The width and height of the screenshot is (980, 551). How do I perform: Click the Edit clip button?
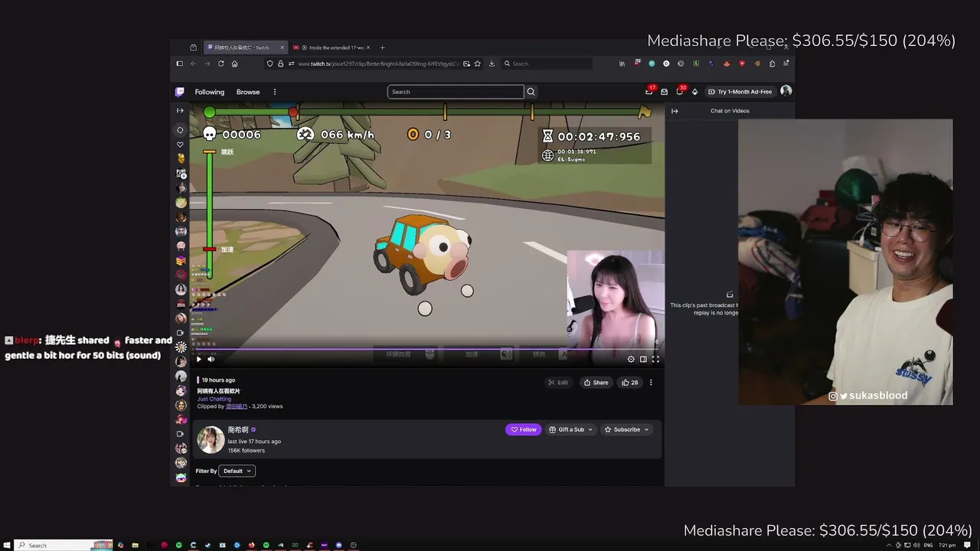pos(558,383)
